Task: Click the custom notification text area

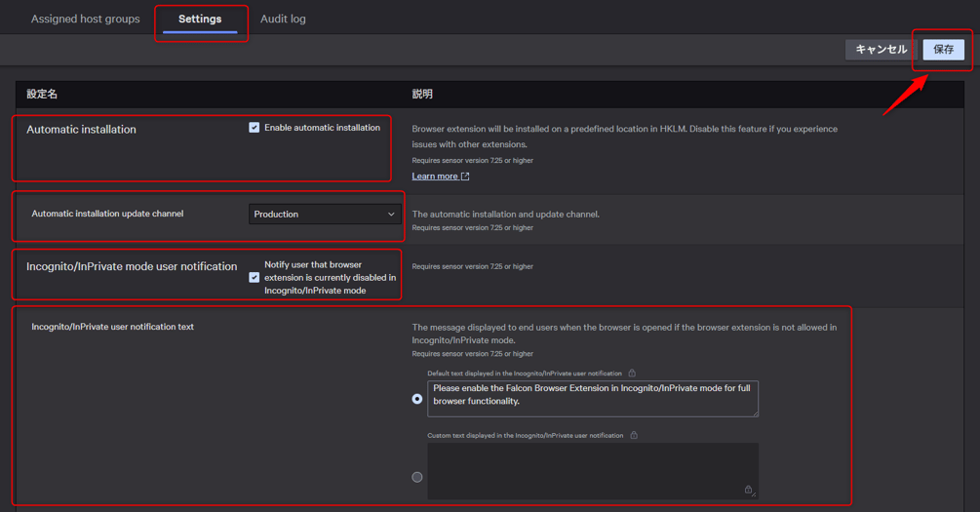Action: pos(593,471)
